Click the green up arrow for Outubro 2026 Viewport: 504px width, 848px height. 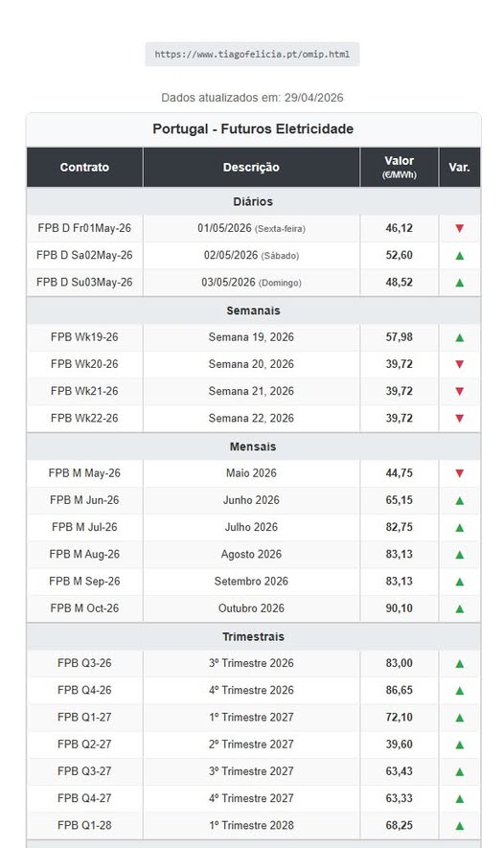tap(459, 608)
